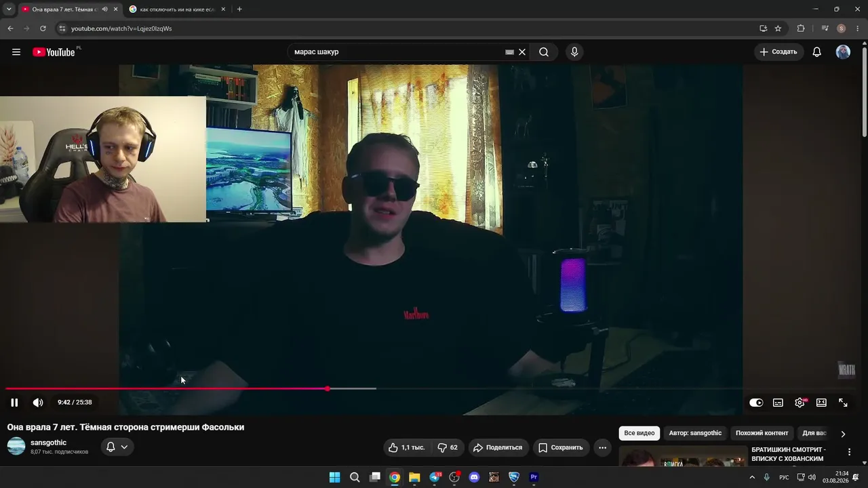Install app icon in the address bar
Image resolution: width=868 pixels, height=488 pixels.
[x=763, y=28]
